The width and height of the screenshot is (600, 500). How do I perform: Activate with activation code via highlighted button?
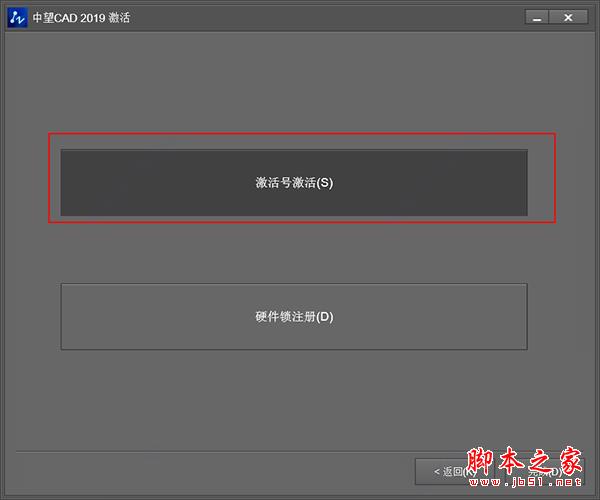(x=294, y=183)
